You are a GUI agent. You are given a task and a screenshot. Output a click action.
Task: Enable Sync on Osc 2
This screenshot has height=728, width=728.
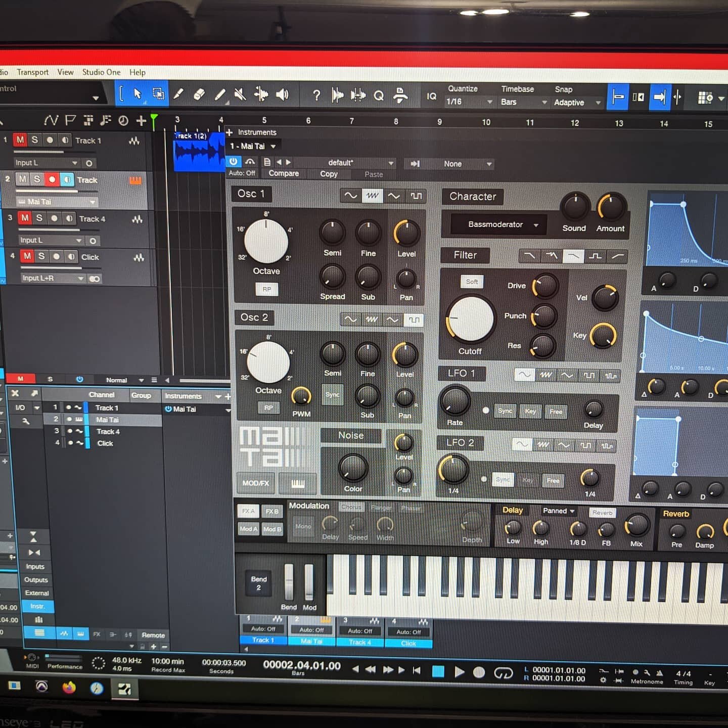point(333,395)
